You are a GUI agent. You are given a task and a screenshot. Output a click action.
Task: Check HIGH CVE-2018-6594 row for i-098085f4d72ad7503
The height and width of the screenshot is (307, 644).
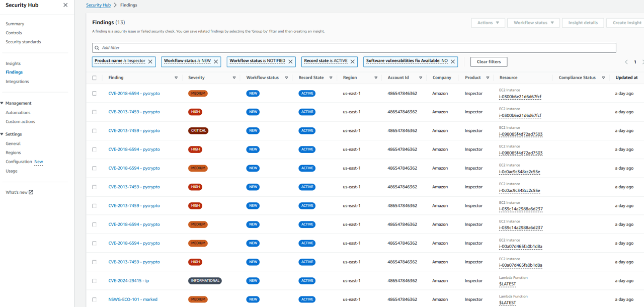(x=94, y=149)
